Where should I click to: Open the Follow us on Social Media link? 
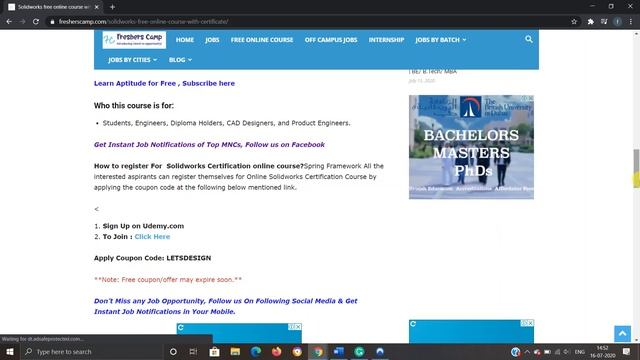[x=225, y=306]
